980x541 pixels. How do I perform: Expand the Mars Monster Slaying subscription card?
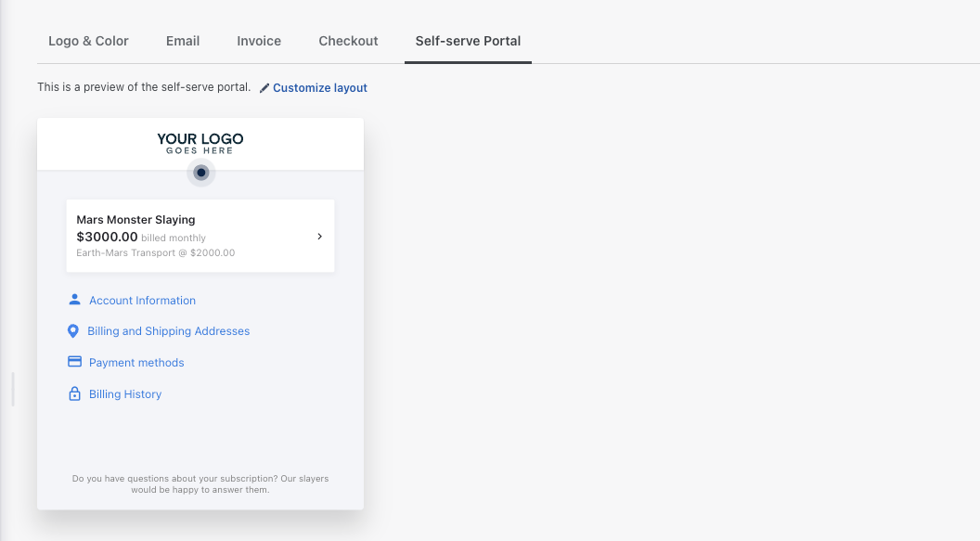[x=319, y=236]
